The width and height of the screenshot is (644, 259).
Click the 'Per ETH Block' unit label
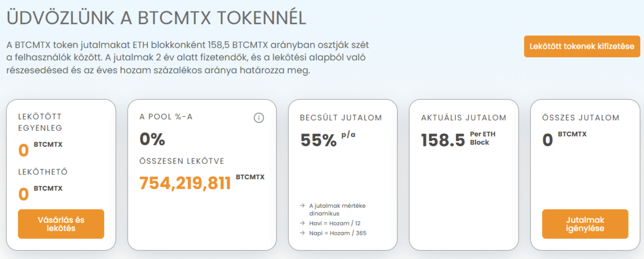click(x=483, y=138)
